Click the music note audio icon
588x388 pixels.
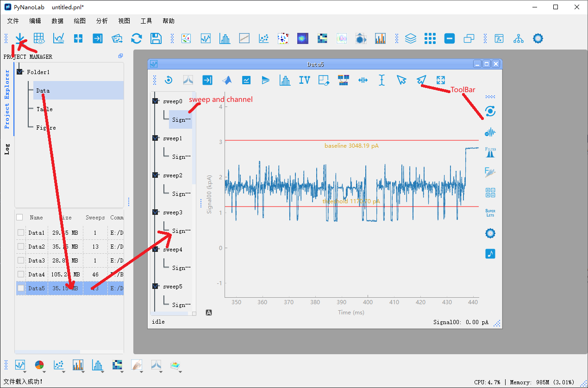[x=490, y=254]
